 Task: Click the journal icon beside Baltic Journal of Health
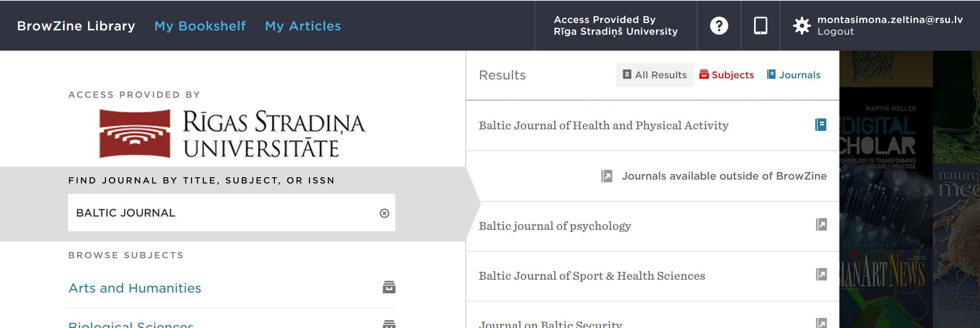[821, 125]
